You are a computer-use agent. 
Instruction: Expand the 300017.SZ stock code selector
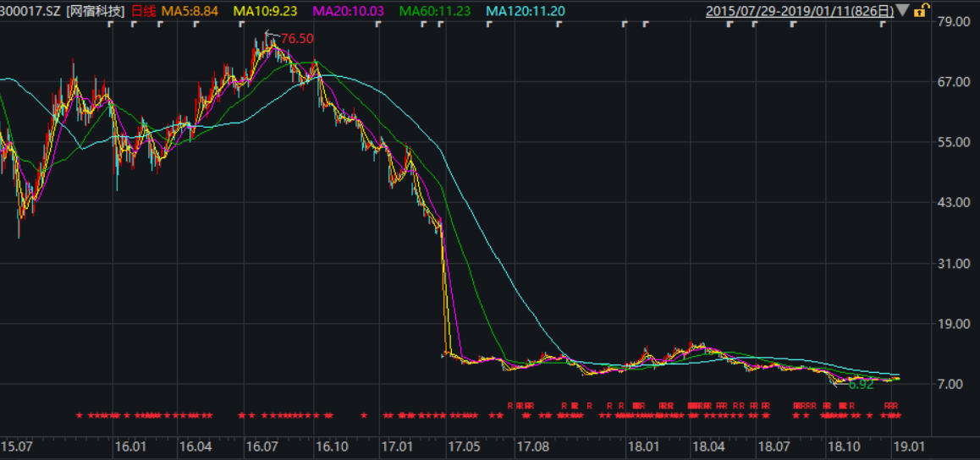coord(31,11)
